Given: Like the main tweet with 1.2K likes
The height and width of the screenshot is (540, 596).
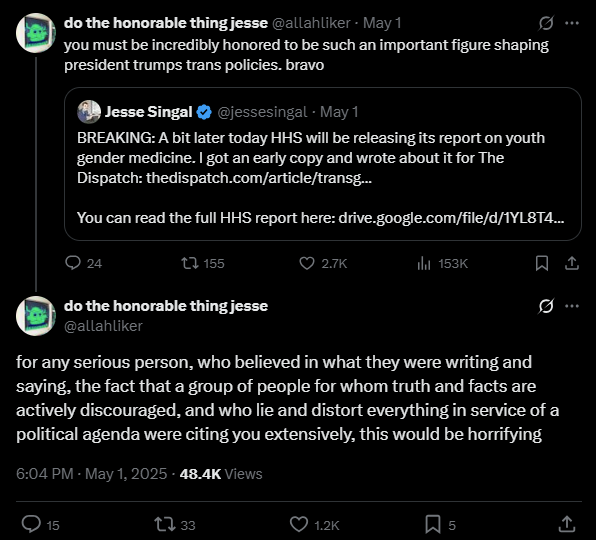Looking at the screenshot, I should tap(314, 524).
